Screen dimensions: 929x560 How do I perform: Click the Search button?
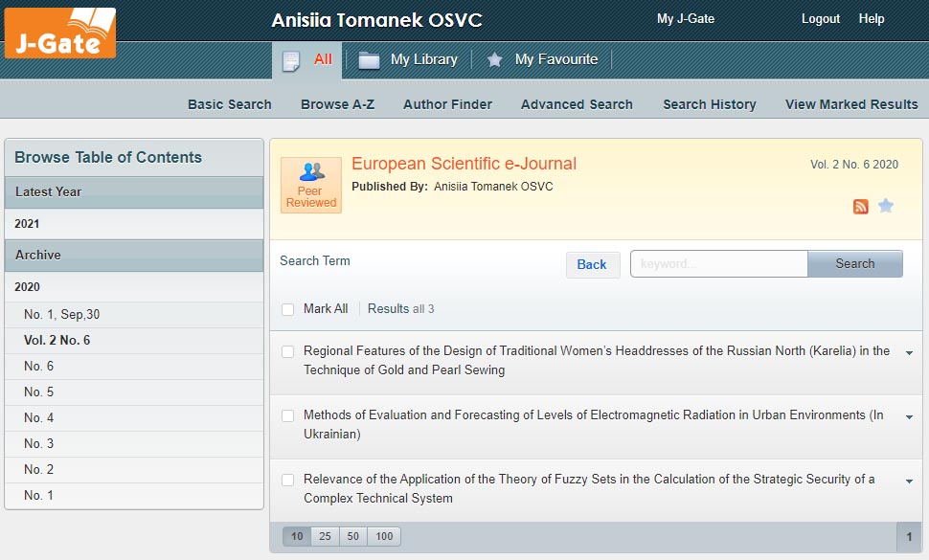click(x=854, y=264)
